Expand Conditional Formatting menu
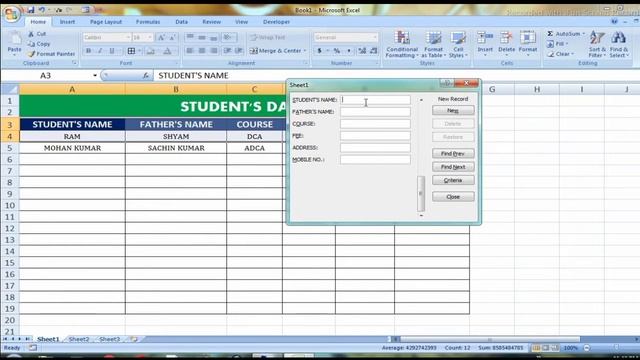This screenshot has height=360, width=640. coord(402,44)
